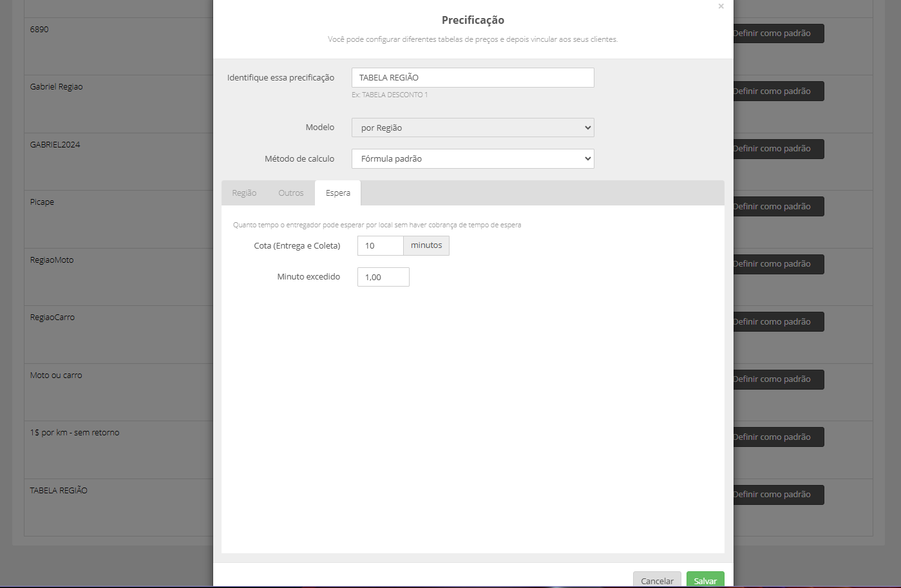The width and height of the screenshot is (901, 588).
Task: Click Definir como padrão for TABELA REGIÃO row
Action: coord(778,495)
